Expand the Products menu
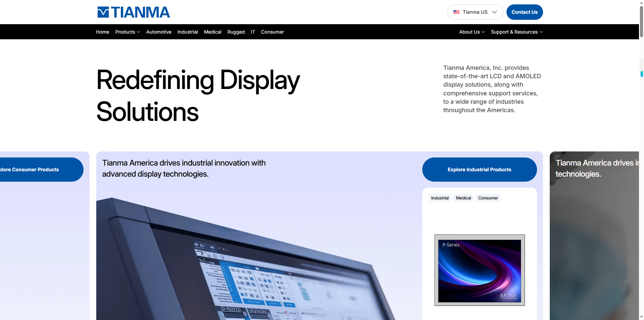644x320 pixels. point(127,32)
